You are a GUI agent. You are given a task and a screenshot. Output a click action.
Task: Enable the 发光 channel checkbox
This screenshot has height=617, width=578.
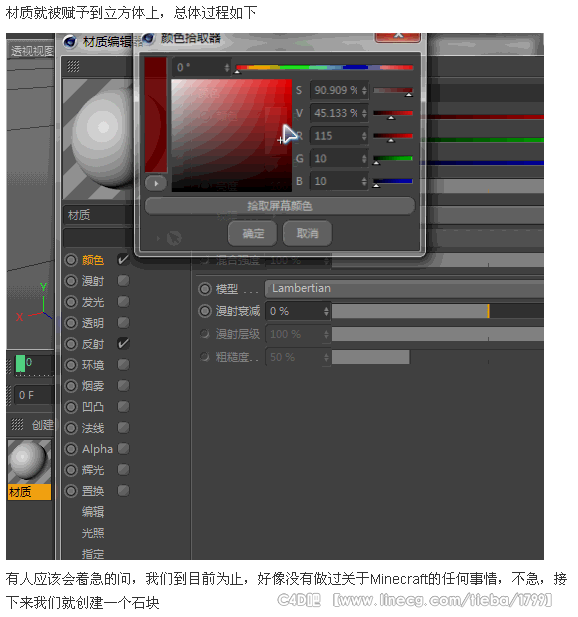123,301
